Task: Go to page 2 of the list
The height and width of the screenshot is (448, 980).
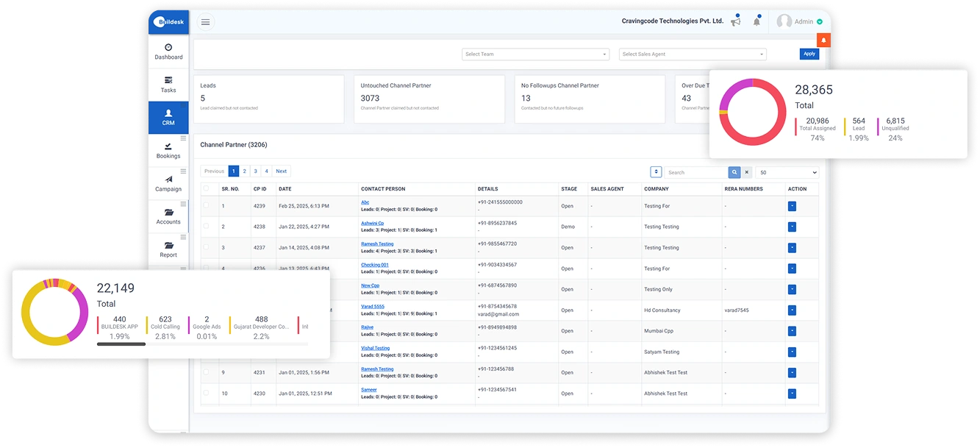Action: point(245,171)
